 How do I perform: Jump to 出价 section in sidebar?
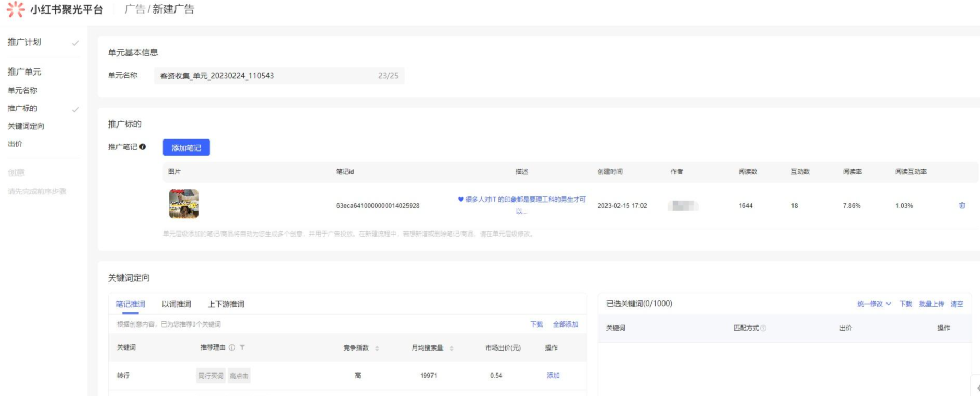(15, 144)
